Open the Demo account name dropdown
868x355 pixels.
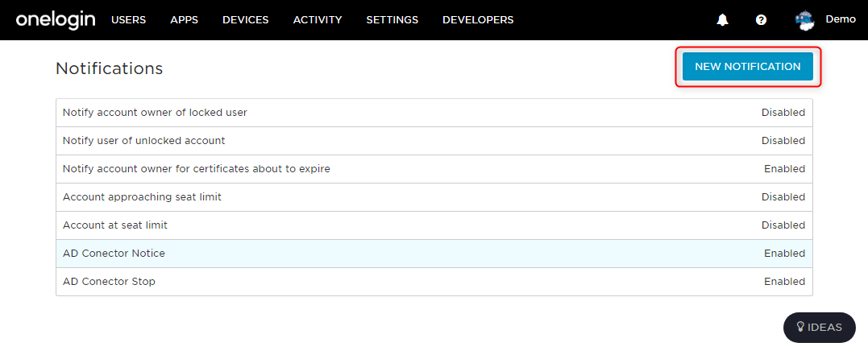pos(841,19)
